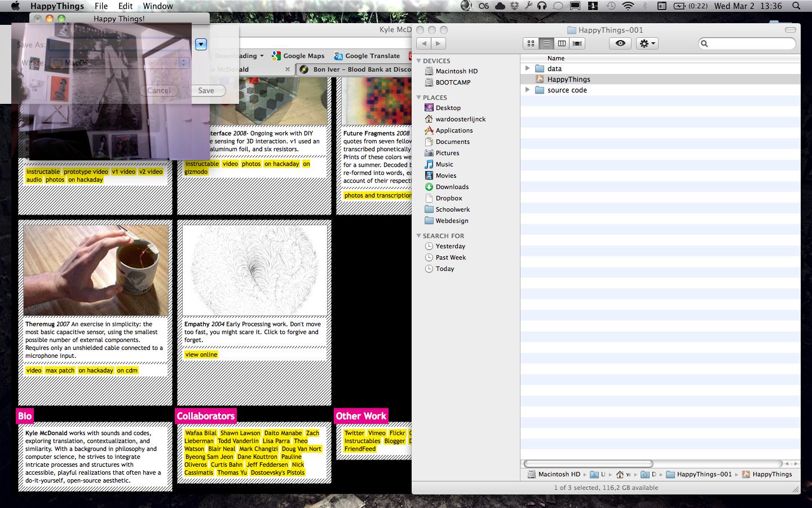Click the Quick Look eye button
Image resolution: width=812 pixels, height=508 pixels.
[x=620, y=43]
